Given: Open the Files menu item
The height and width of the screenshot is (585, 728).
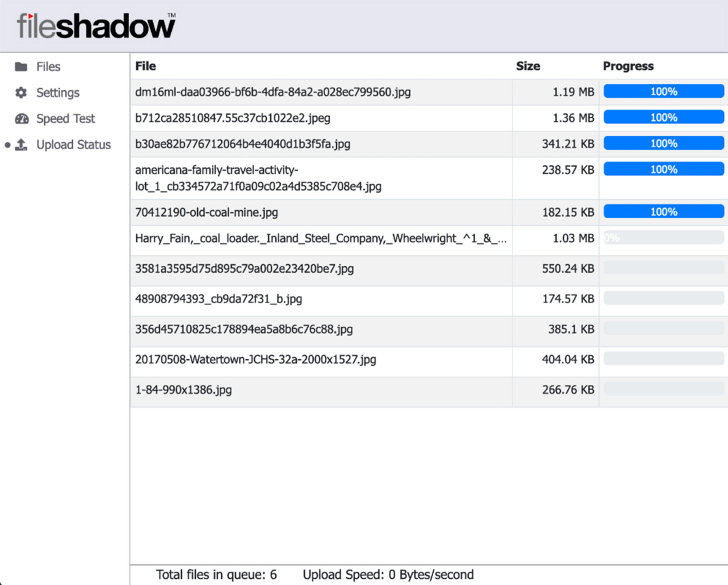Looking at the screenshot, I should (x=48, y=67).
